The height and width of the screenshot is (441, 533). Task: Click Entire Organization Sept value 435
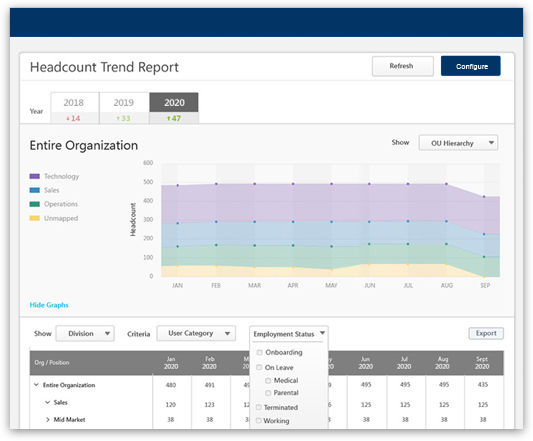(483, 385)
